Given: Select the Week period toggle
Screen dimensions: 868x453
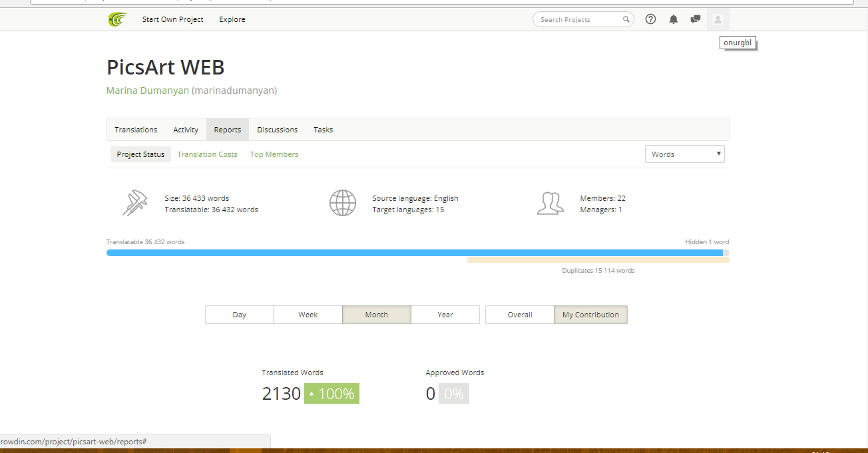Looking at the screenshot, I should tap(308, 315).
